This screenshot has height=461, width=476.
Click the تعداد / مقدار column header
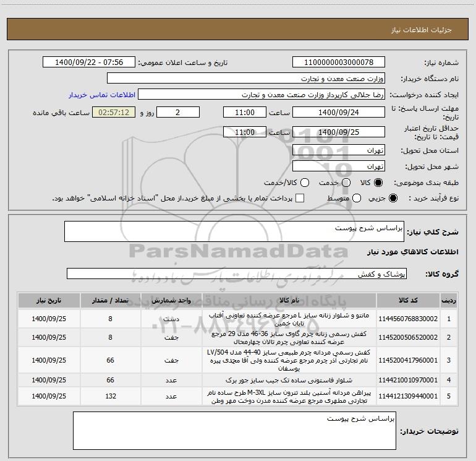(x=110, y=300)
